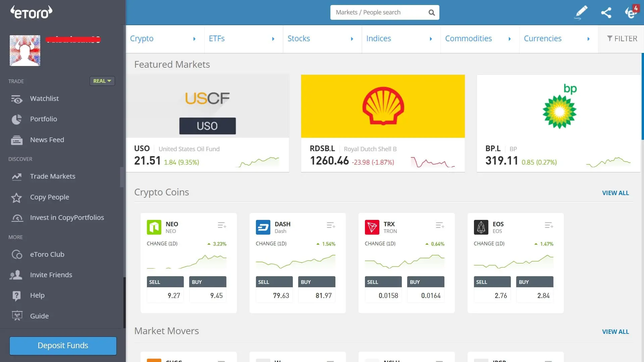Click the DASH coin logo
Image resolution: width=644 pixels, height=362 pixels.
[263, 227]
